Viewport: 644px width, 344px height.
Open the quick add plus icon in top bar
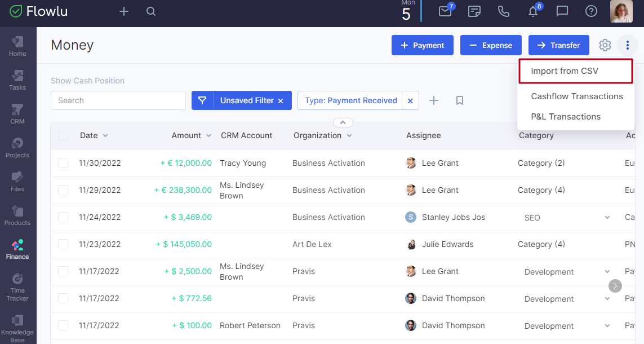tap(123, 11)
